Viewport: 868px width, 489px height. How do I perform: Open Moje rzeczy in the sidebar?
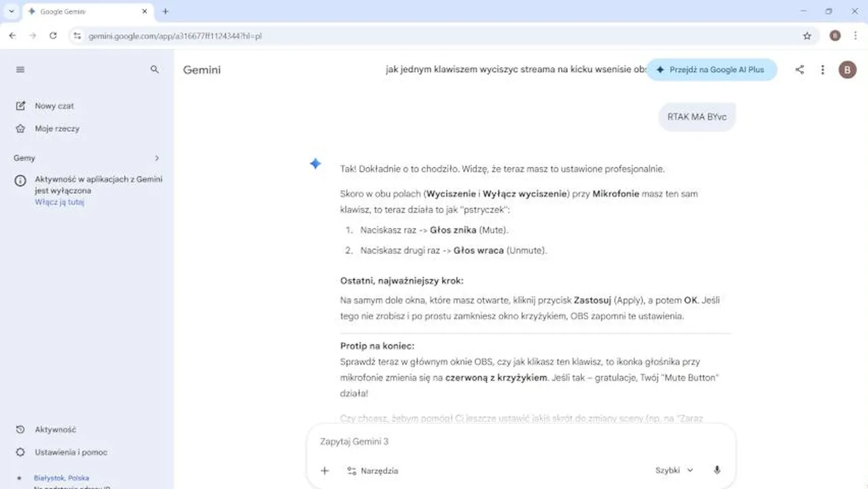click(48, 128)
